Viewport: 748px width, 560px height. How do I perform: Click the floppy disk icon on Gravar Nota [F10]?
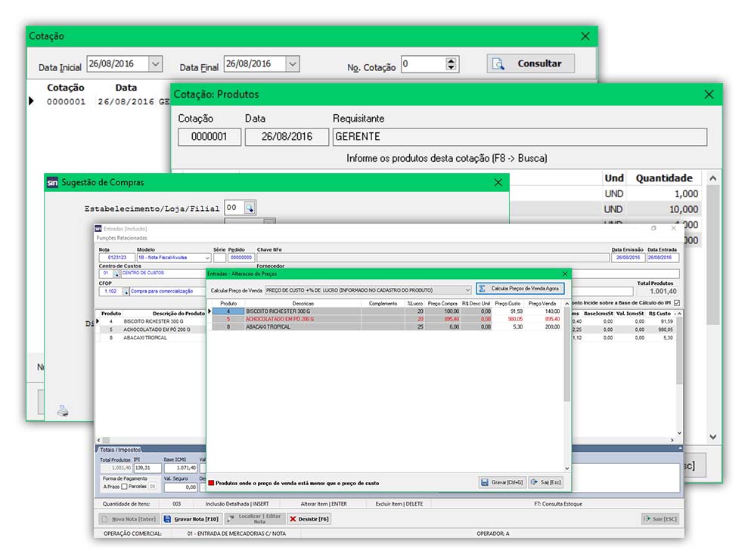pos(167,519)
